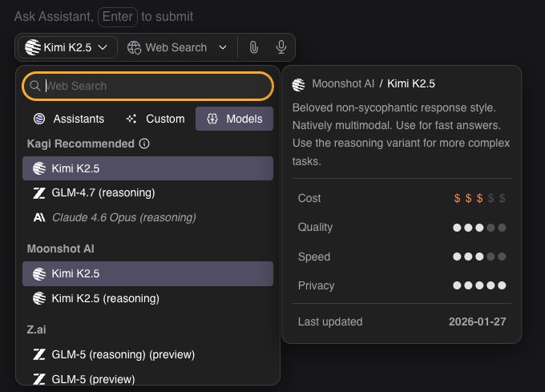
Task: Attach a file with the paperclip icon
Action: pos(254,47)
